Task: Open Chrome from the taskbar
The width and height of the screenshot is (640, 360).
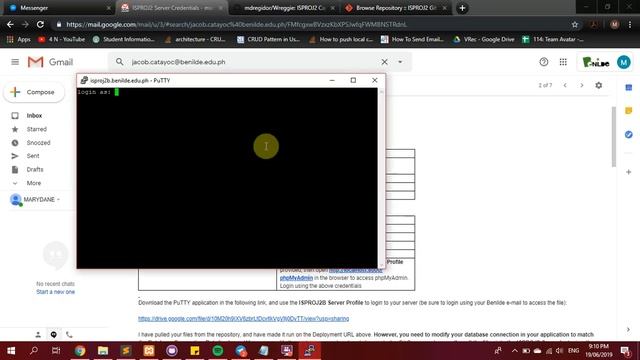Action: click(x=80, y=351)
